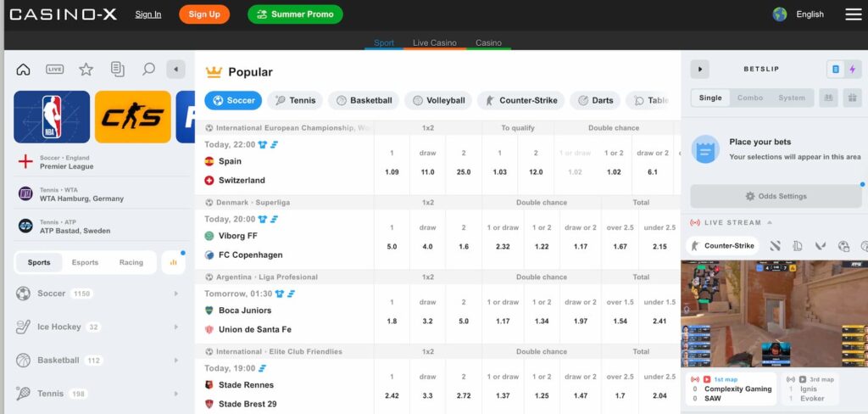Click the Ice Hockey stick icon
Viewport: 868px width, 414px height.
(23, 327)
